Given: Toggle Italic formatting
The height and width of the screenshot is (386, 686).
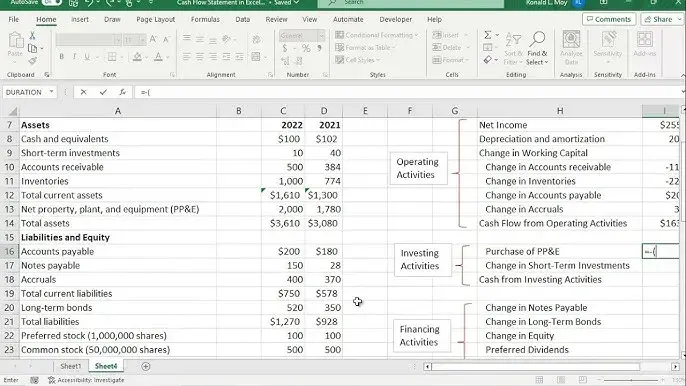Looking at the screenshot, I should 74,56.
